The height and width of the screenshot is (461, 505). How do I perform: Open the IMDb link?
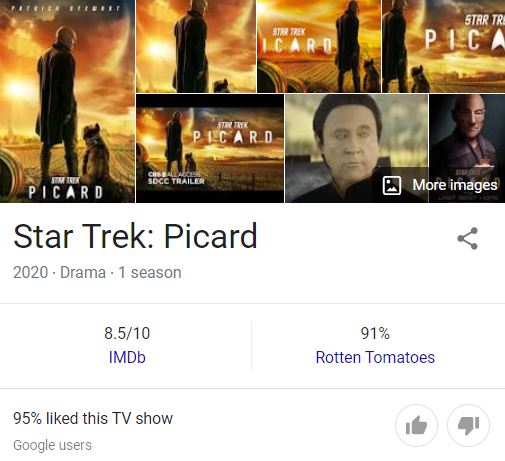pyautogui.click(x=127, y=357)
